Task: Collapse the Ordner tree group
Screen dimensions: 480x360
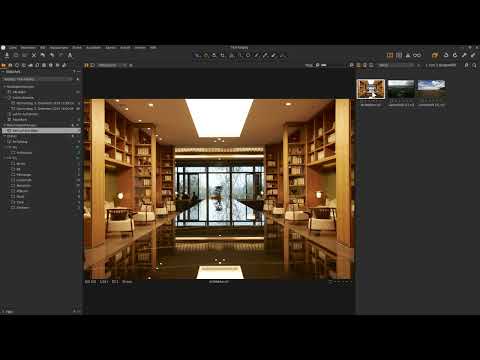Action: (5, 136)
